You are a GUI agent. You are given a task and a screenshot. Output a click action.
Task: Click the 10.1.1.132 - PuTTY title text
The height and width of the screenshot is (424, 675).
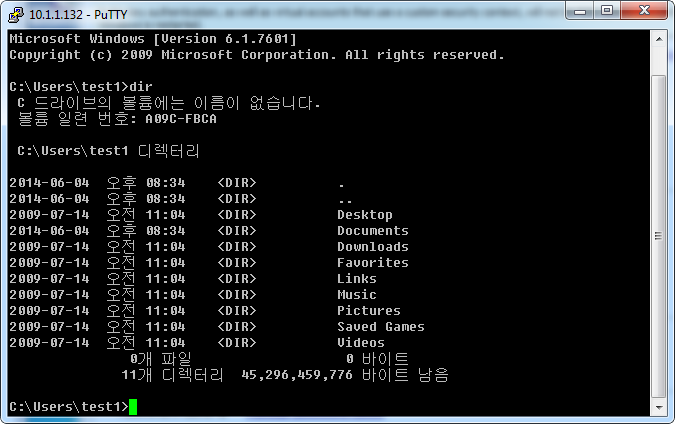(x=78, y=15)
